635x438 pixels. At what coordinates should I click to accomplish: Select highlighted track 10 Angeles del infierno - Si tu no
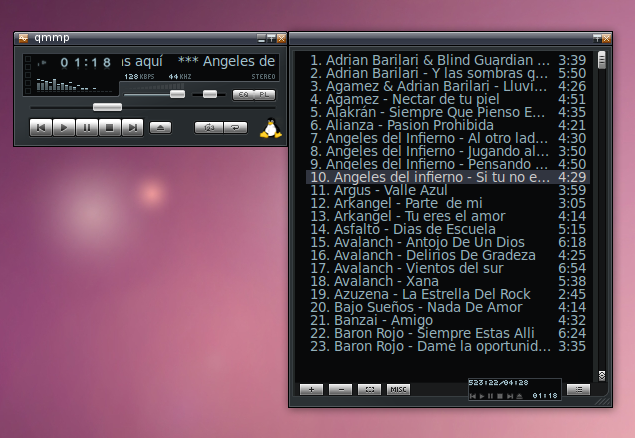448,177
